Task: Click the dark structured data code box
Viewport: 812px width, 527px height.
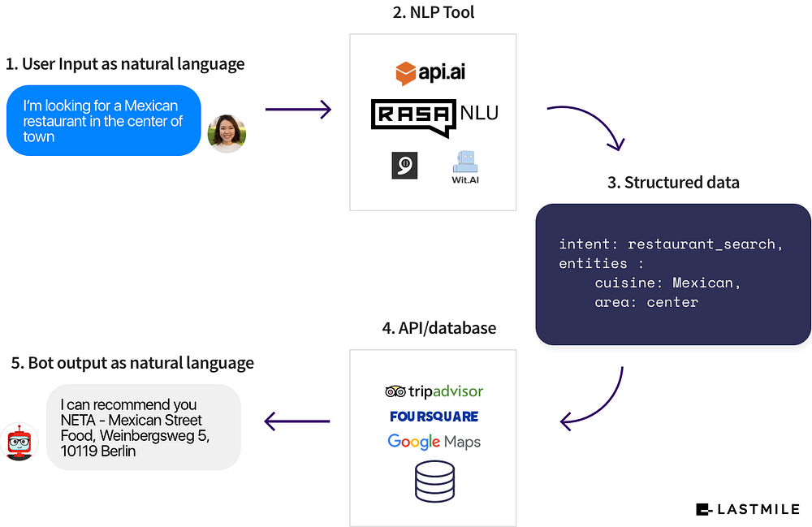Action: point(672,274)
